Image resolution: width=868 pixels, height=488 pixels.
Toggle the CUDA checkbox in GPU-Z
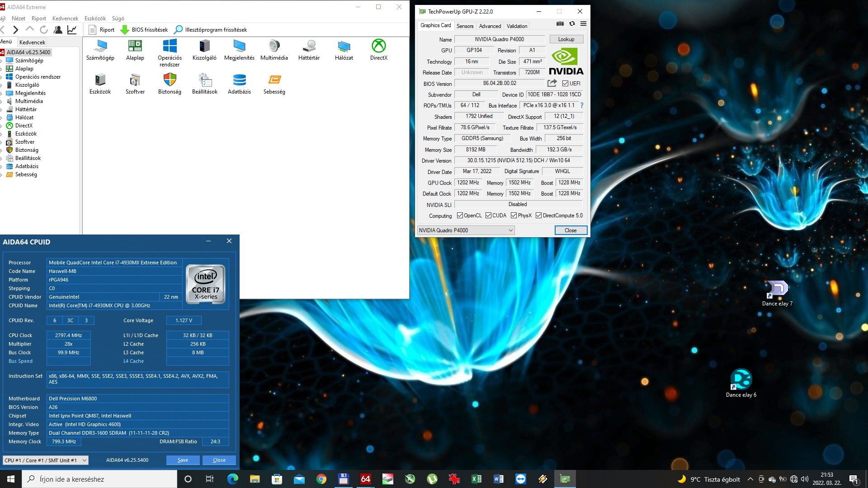click(488, 216)
